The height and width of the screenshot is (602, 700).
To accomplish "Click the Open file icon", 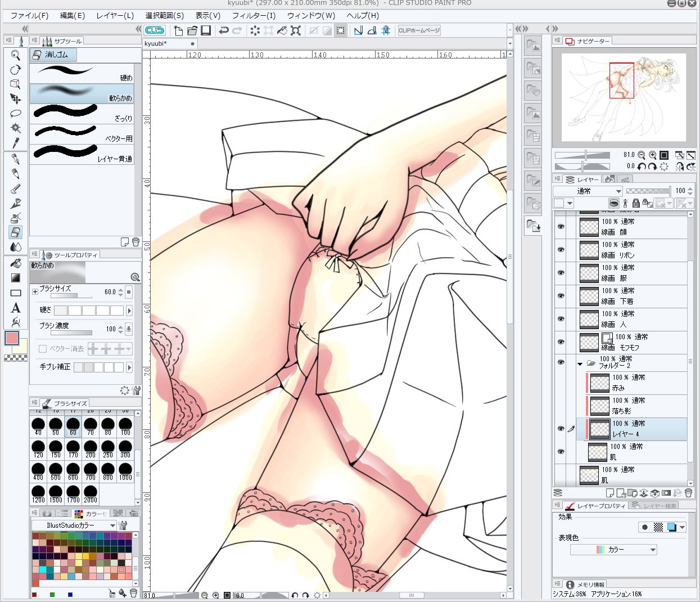I will 192,30.
